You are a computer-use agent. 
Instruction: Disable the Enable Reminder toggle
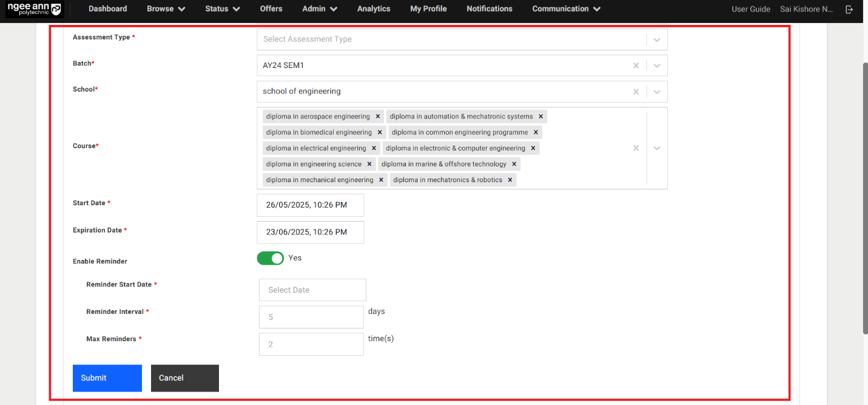point(271,258)
